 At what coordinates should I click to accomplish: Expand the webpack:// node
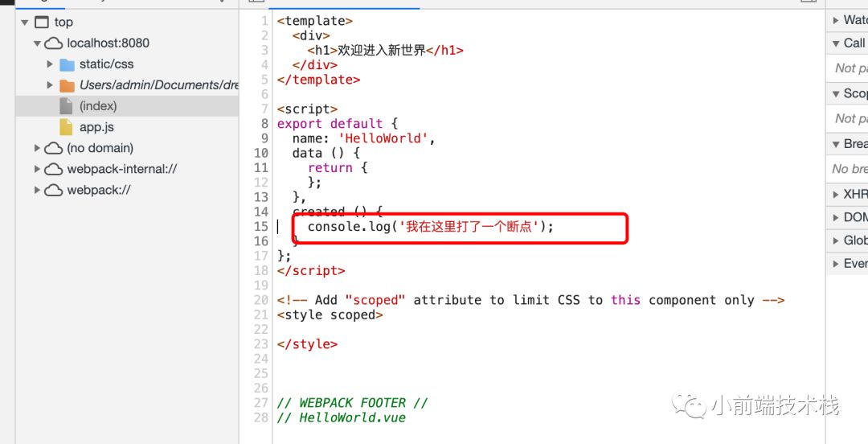[x=37, y=190]
